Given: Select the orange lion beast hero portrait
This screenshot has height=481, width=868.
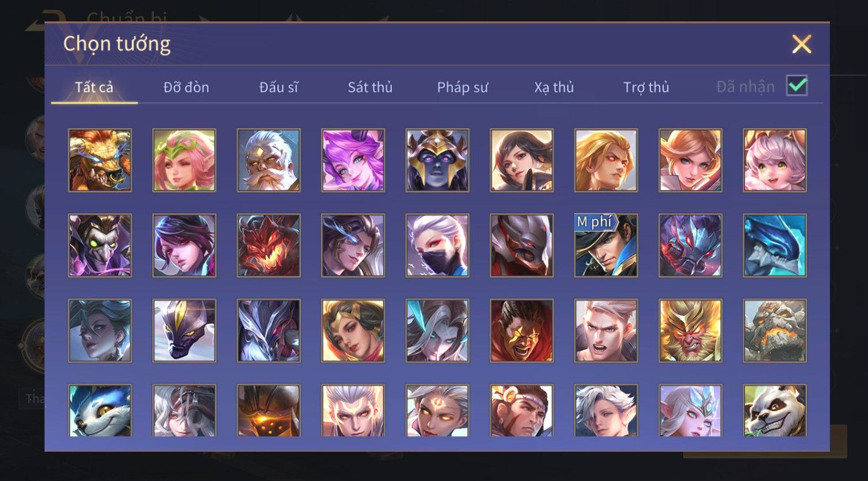Looking at the screenshot, I should tap(100, 160).
